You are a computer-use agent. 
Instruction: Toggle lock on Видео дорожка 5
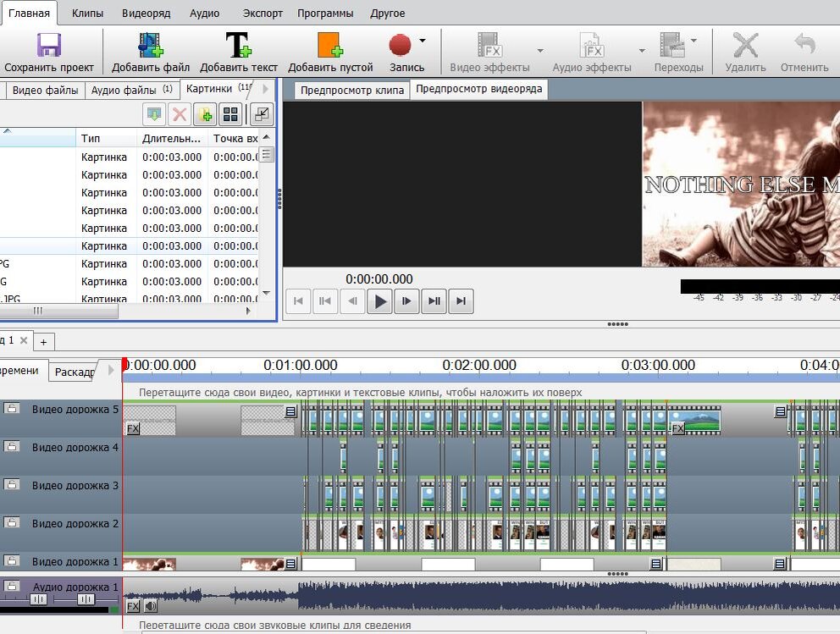(11, 409)
